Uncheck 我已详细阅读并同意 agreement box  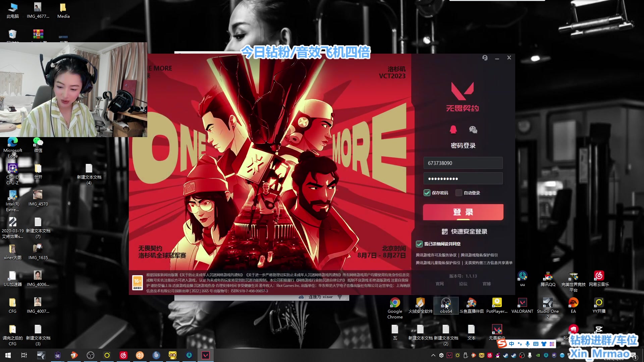(419, 244)
